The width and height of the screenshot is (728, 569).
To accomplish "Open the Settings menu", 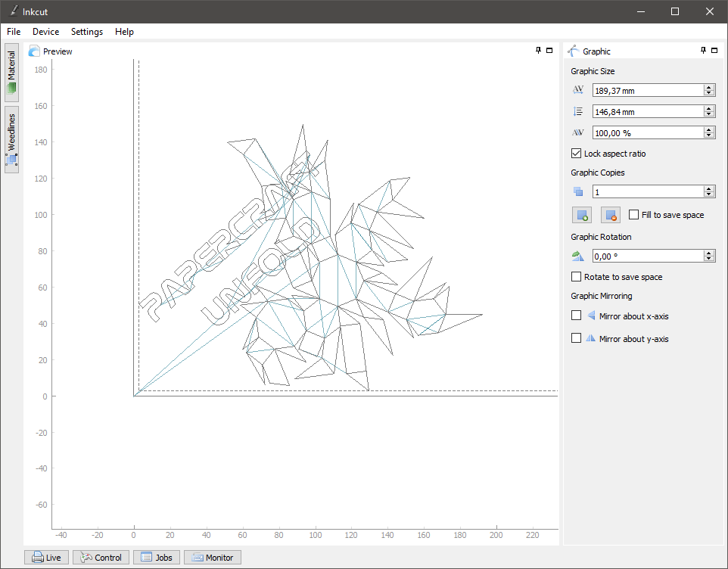I will [x=87, y=32].
